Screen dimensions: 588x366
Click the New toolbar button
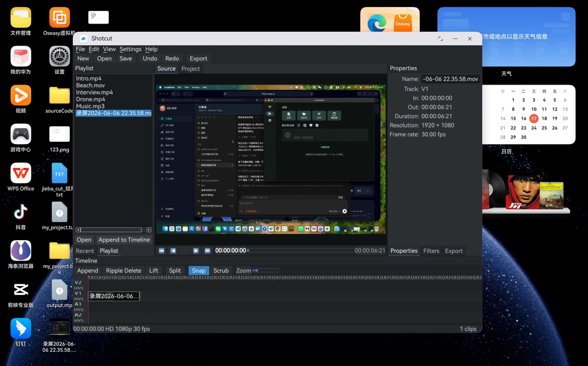pos(83,59)
